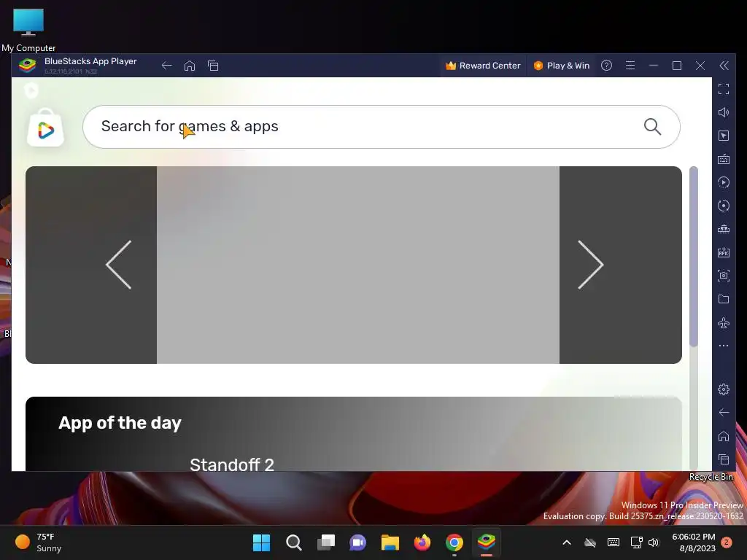The width and height of the screenshot is (747, 560).
Task: Open BlueStacks settings gear
Action: pos(724,389)
